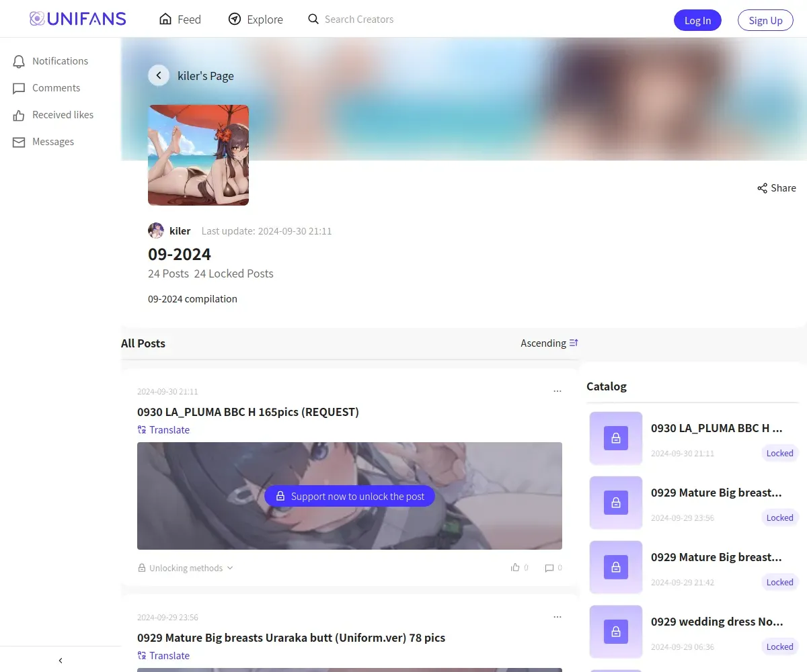This screenshot has width=807, height=672.
Task: Translate the 0929 Uraraka post
Action: 163,656
